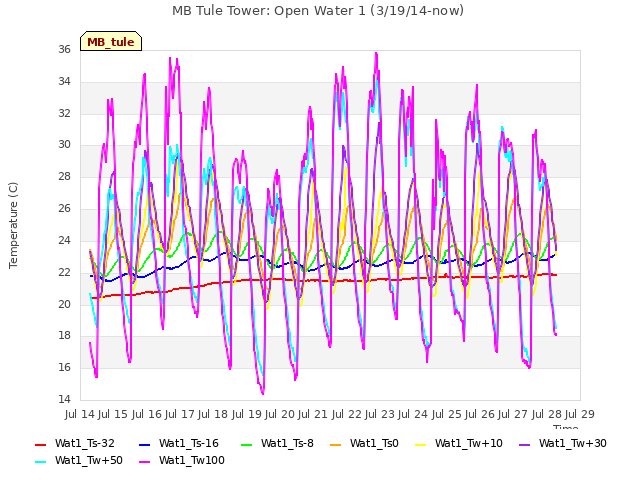Click the Jul 15 x-axis tick label

click(x=113, y=414)
